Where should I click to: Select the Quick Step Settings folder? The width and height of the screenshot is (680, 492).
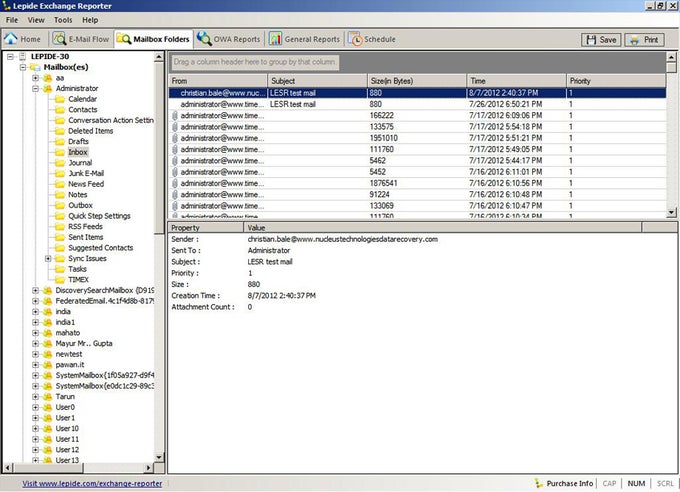pos(99,216)
